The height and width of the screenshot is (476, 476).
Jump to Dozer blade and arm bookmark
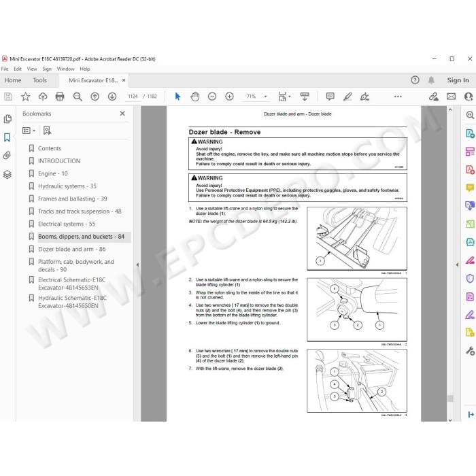[71, 250]
